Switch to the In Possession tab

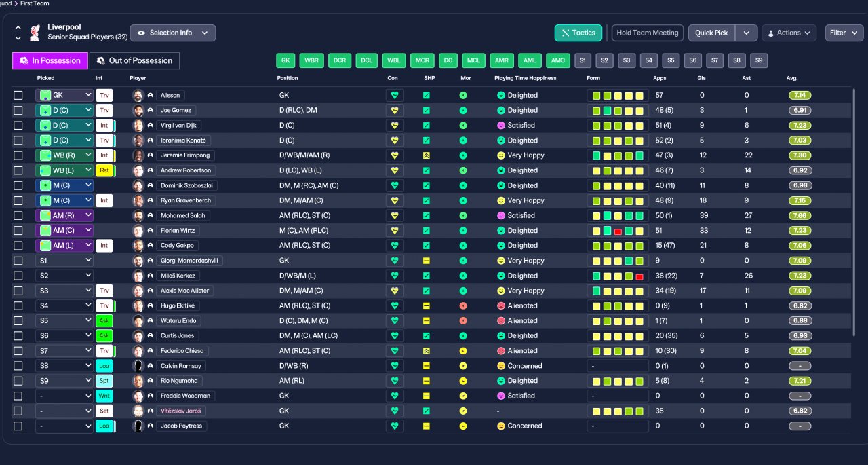point(50,60)
